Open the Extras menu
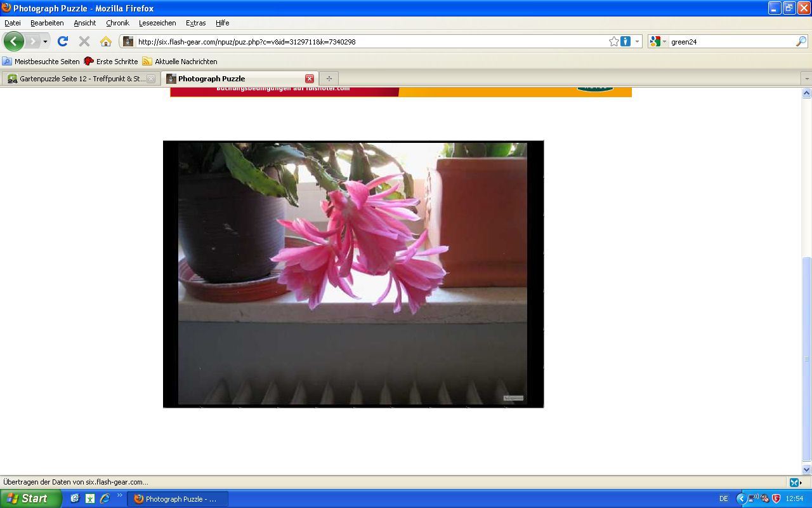 coord(195,23)
